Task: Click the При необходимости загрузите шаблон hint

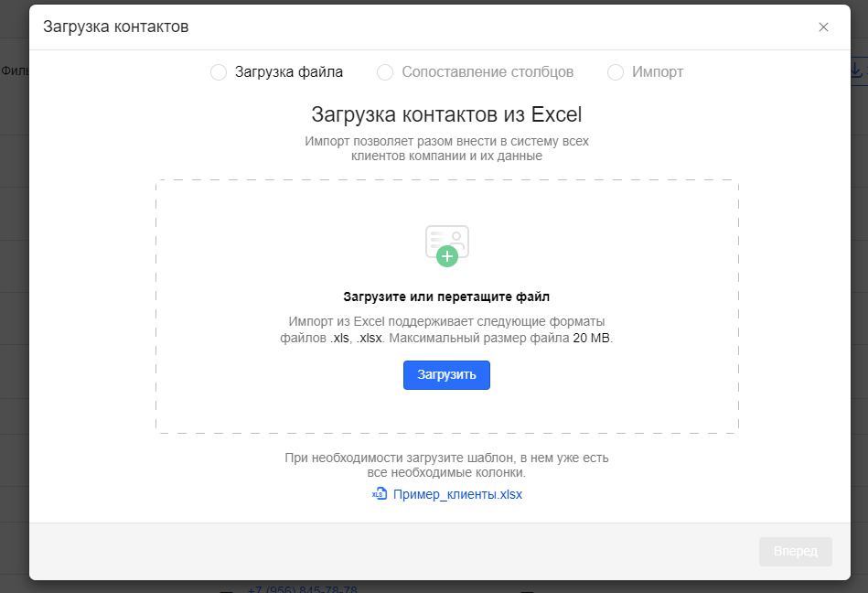Action: pos(446,465)
